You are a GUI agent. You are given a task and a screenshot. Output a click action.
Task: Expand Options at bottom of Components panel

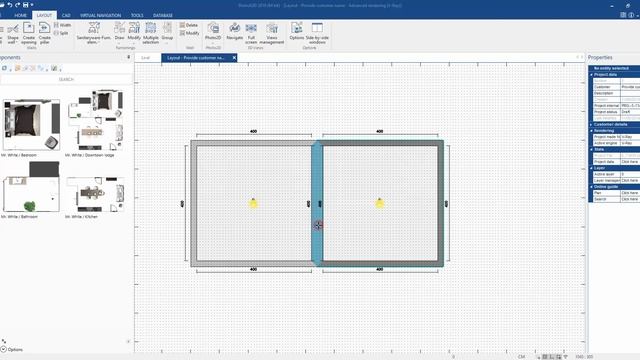11,350
